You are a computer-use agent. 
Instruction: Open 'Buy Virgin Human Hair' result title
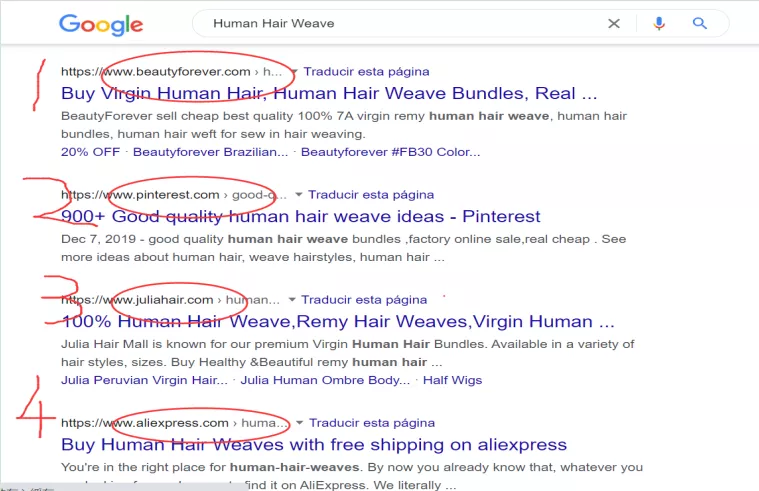click(x=329, y=93)
